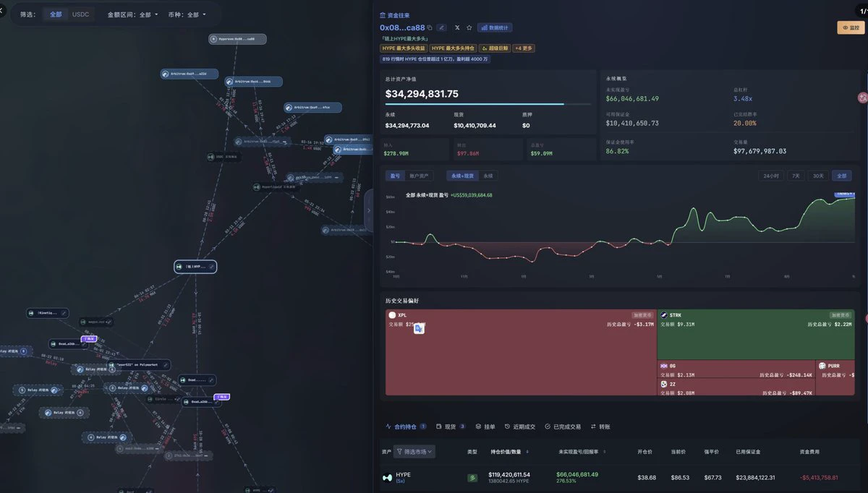Select the 0G treemap tile

pos(736,369)
